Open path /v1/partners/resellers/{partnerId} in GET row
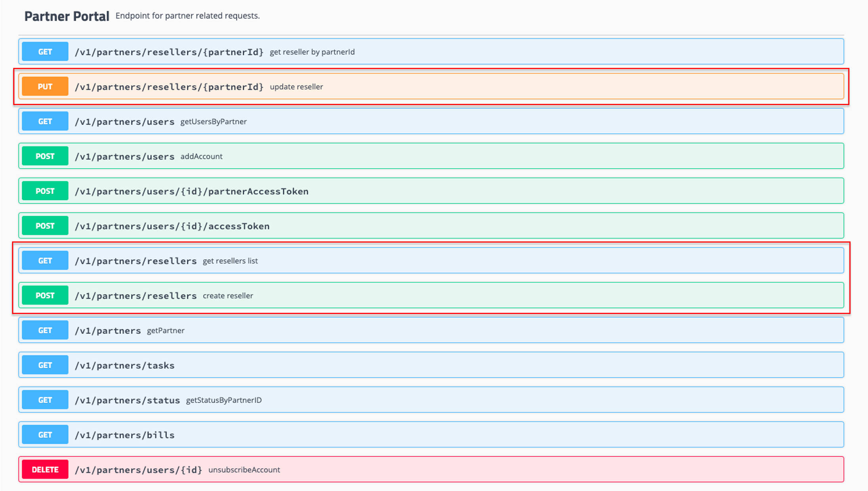Screen dimensions: 868x491 point(169,52)
